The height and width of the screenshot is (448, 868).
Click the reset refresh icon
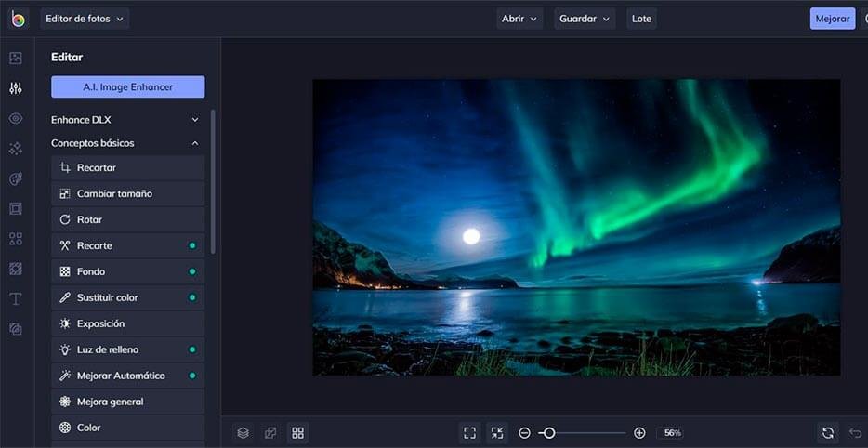[827, 433]
